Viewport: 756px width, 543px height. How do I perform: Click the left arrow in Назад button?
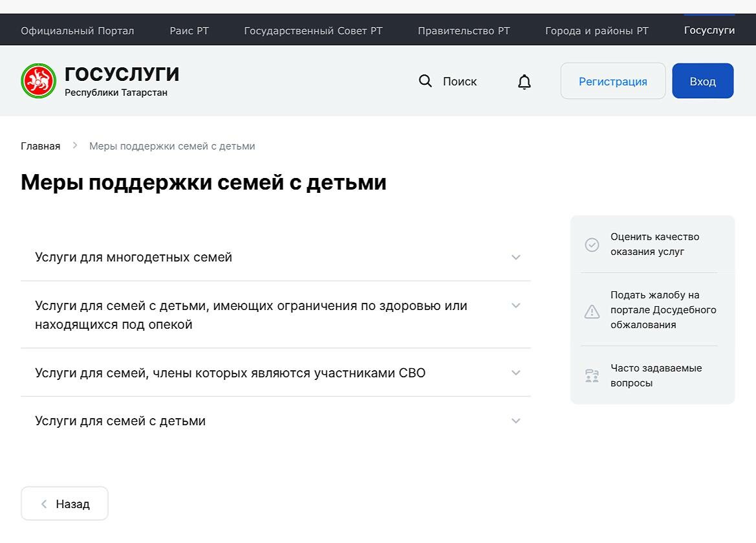click(x=44, y=504)
